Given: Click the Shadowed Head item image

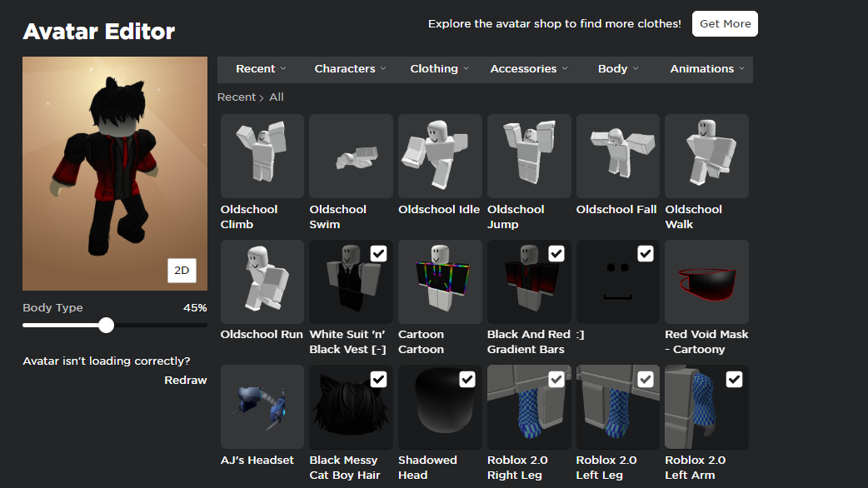Looking at the screenshot, I should click(440, 406).
